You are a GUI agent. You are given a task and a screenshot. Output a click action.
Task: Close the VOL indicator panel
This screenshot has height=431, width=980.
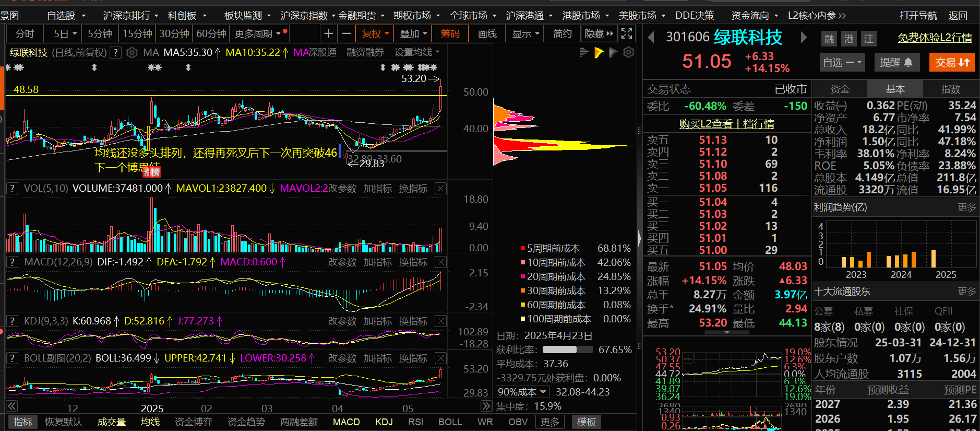(441, 189)
